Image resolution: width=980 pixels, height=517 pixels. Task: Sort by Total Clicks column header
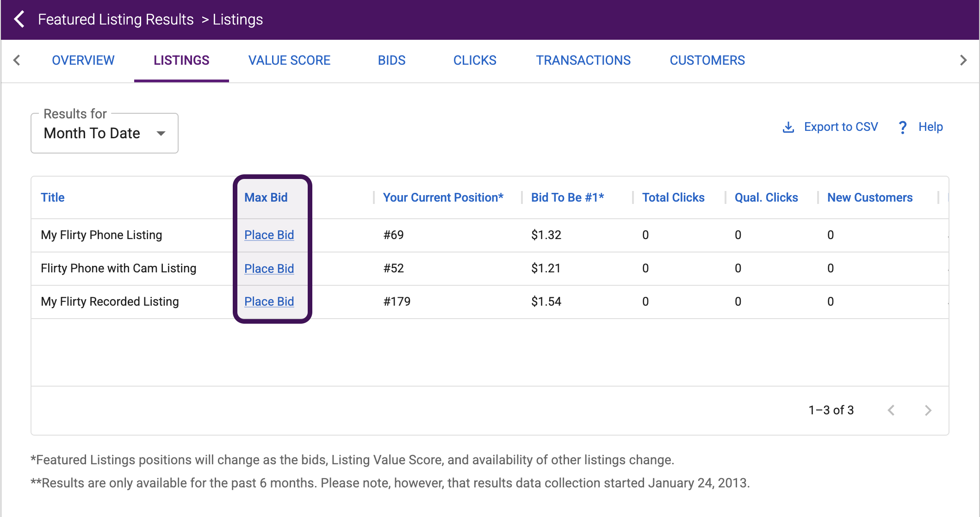tap(673, 197)
